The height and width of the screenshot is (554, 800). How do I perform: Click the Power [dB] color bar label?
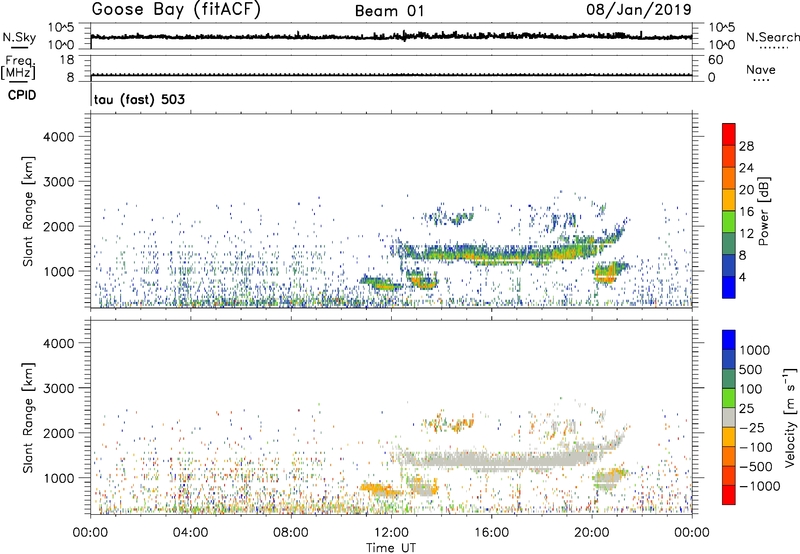[x=763, y=211]
